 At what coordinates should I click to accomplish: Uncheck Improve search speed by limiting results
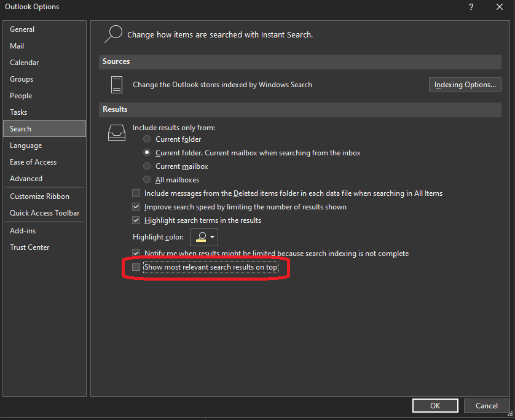[136, 207]
